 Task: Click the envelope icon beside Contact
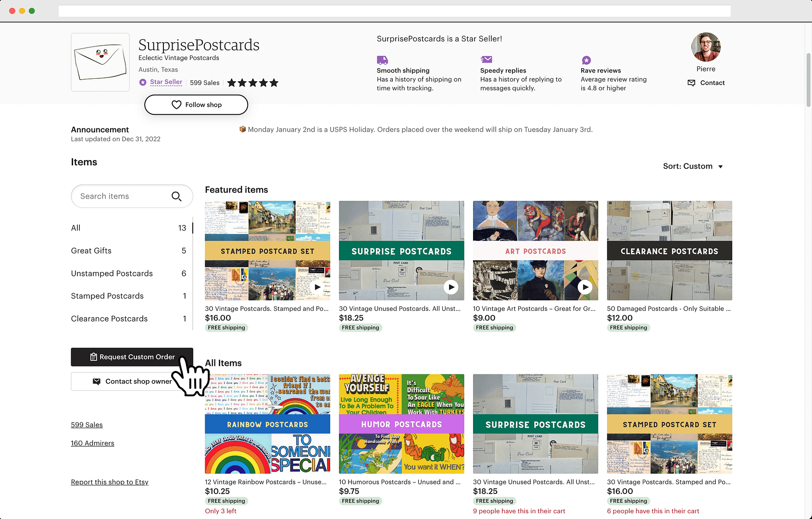click(x=691, y=83)
